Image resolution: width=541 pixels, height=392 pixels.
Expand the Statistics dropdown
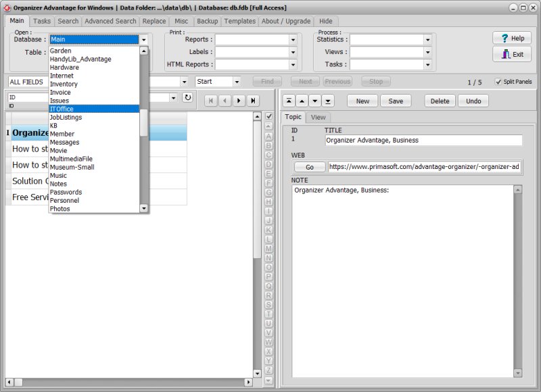tap(427, 40)
